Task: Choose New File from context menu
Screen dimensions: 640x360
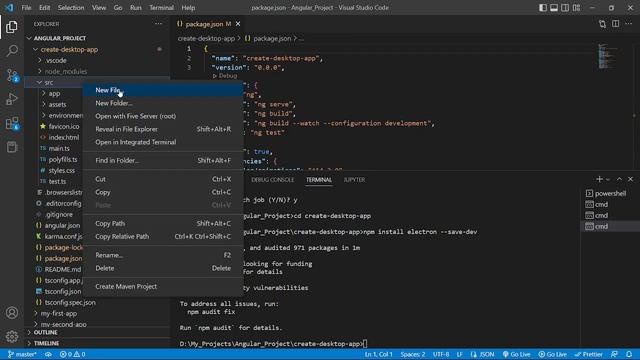Action: (x=163, y=90)
